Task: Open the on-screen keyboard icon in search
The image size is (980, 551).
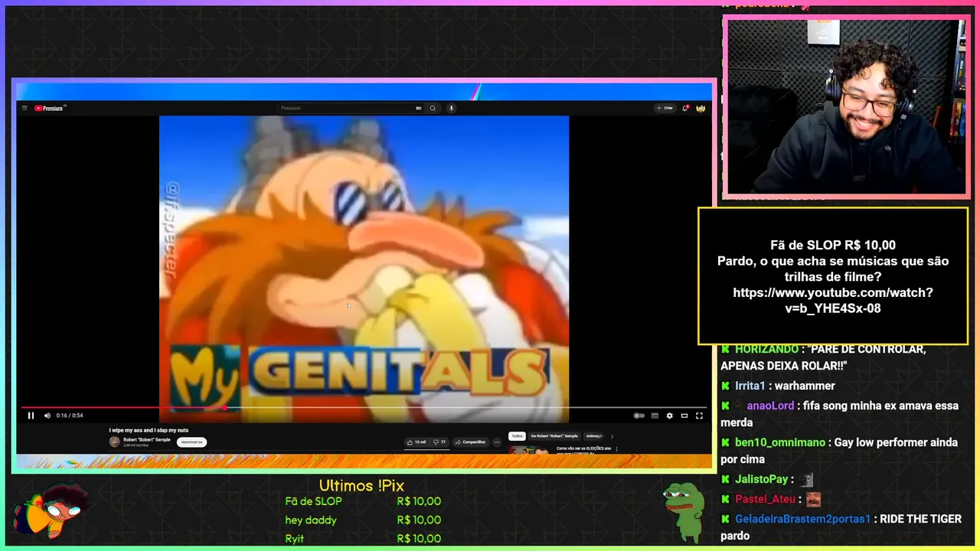Action: [419, 108]
